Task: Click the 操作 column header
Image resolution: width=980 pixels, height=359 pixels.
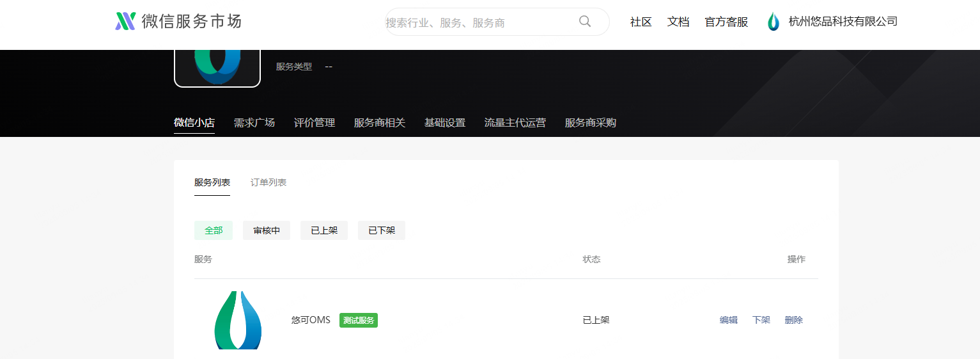Action: pyautogui.click(x=797, y=259)
